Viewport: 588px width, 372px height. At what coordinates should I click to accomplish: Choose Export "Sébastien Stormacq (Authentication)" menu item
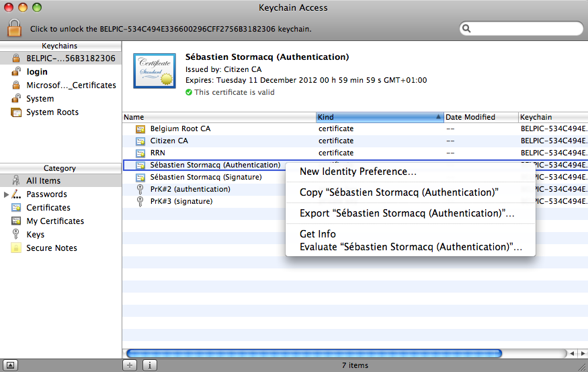coord(410,213)
